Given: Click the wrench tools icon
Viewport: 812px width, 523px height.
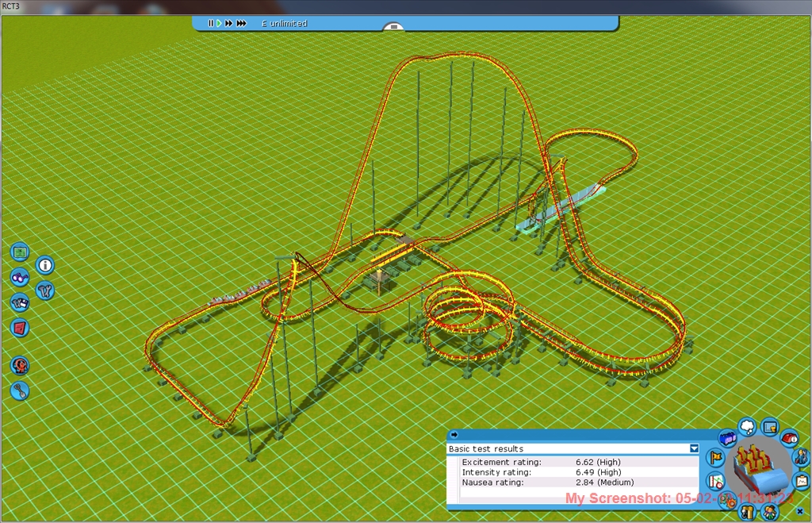Looking at the screenshot, I should click(45, 290).
